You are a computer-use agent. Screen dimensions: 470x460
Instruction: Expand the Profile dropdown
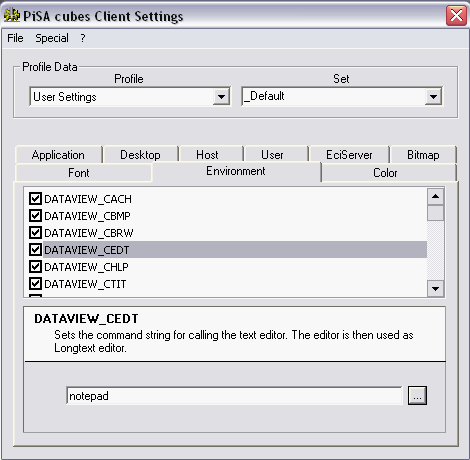[x=221, y=97]
